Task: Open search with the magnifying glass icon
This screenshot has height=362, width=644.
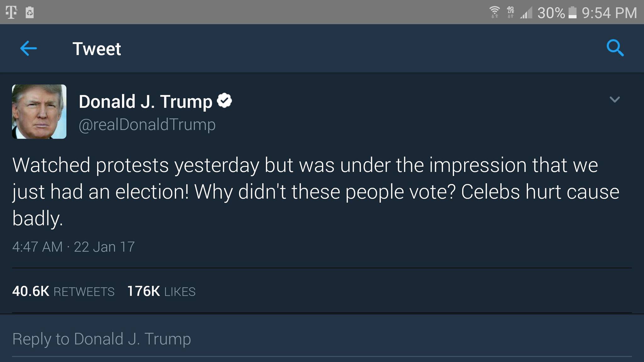Action: [x=615, y=48]
